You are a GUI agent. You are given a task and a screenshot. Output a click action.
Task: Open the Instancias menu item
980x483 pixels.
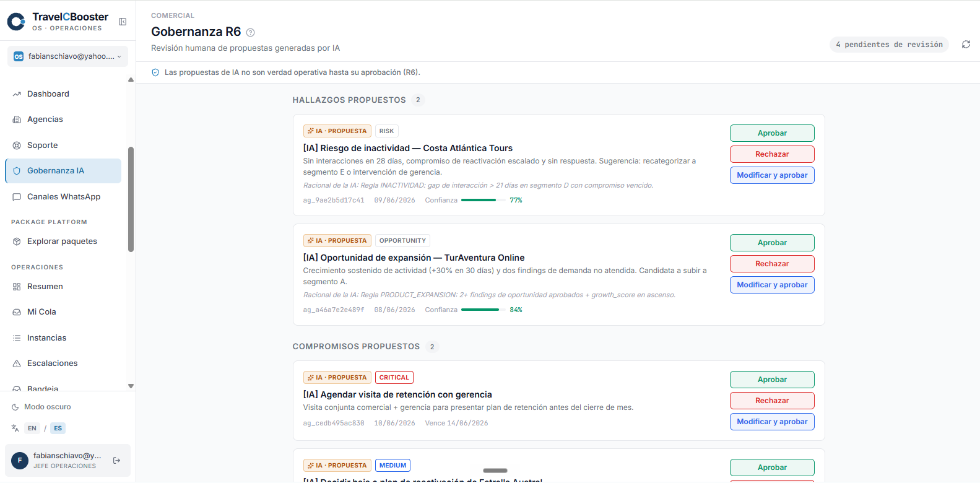(x=63, y=338)
